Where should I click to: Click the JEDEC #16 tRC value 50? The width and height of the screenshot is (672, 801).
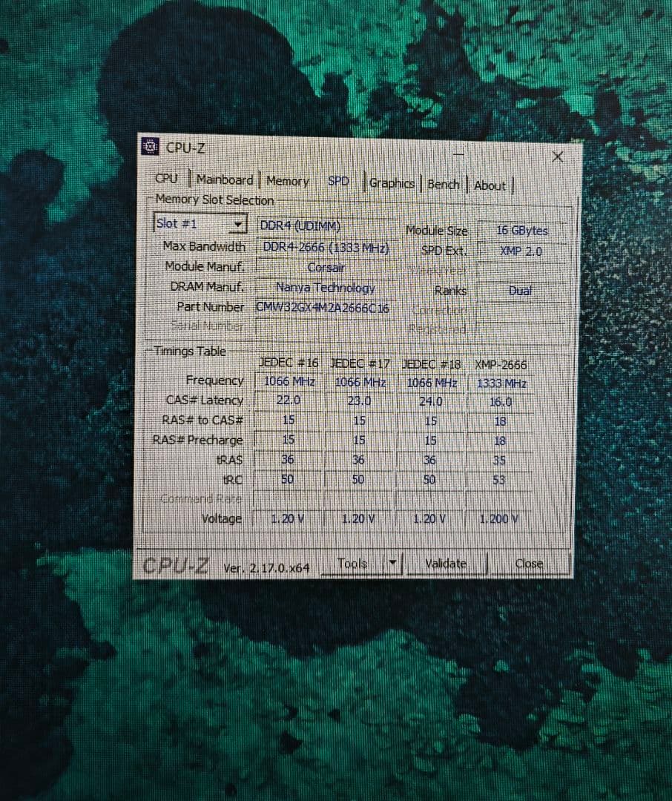(287, 479)
